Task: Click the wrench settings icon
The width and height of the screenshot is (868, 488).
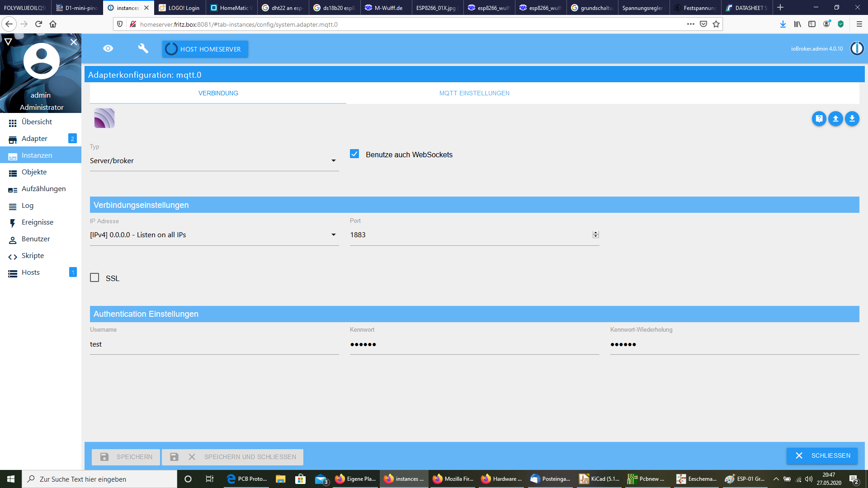Action: click(x=143, y=48)
